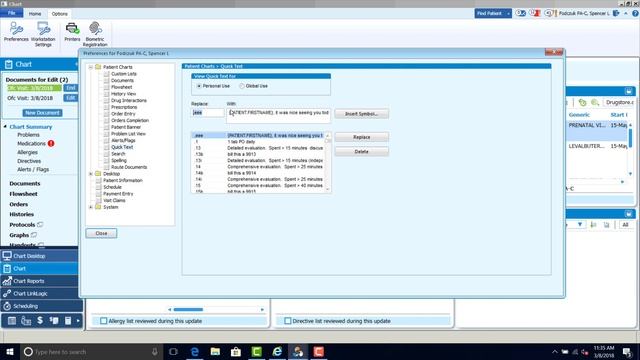Viewport: 640px width, 360px height.
Task: Open the File menu
Action: (11, 13)
